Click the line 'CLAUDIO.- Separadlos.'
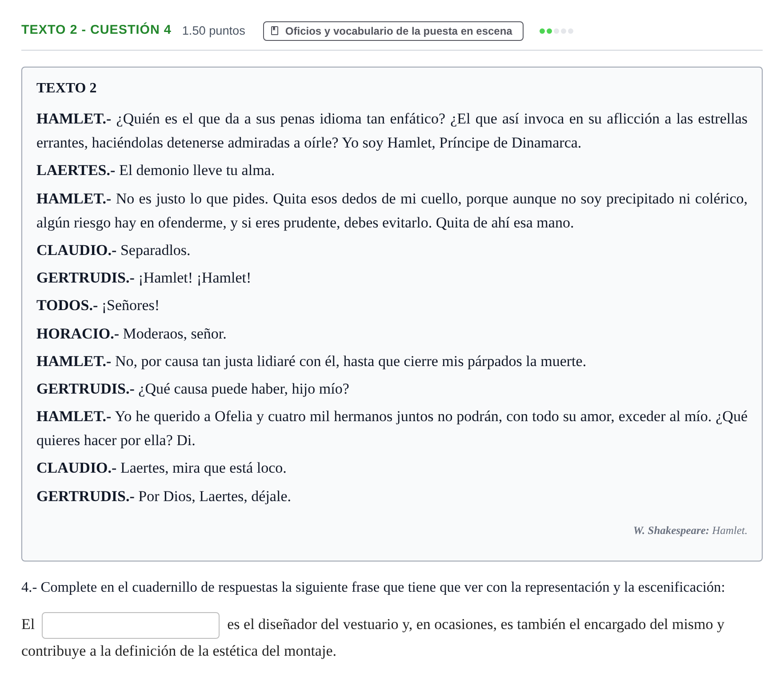784x685 pixels. [x=113, y=250]
